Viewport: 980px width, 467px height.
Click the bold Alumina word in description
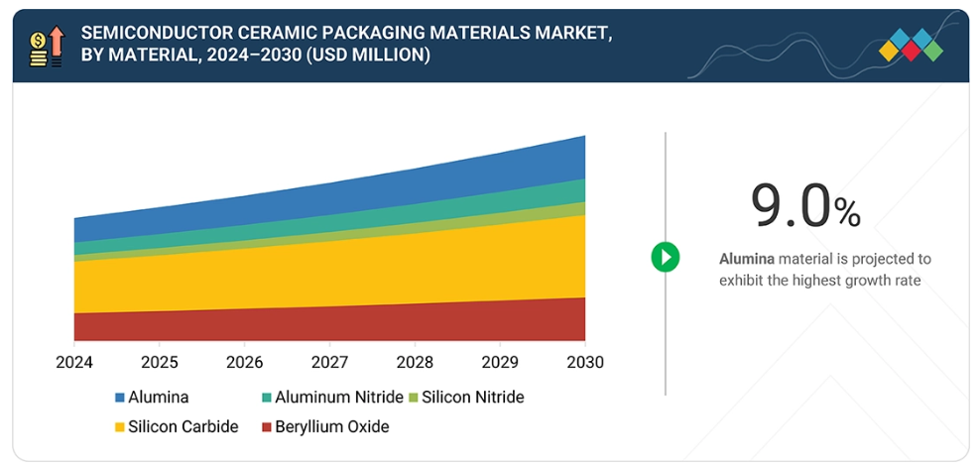pos(747,259)
